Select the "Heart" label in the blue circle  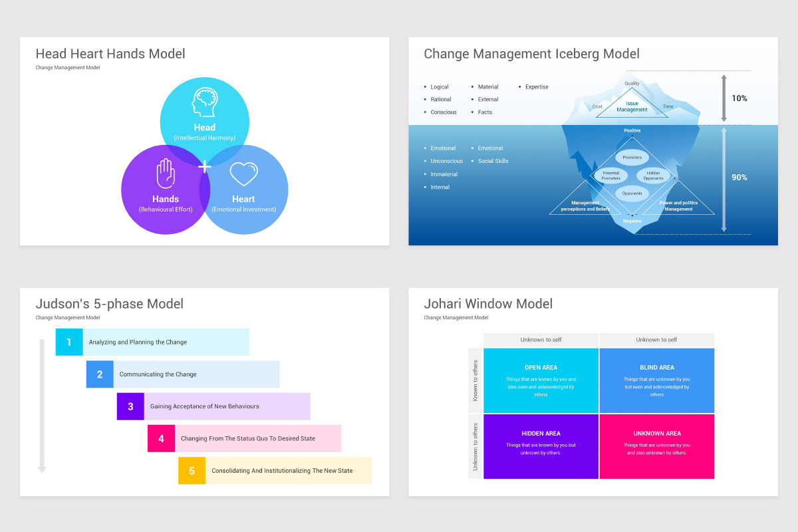coord(243,199)
